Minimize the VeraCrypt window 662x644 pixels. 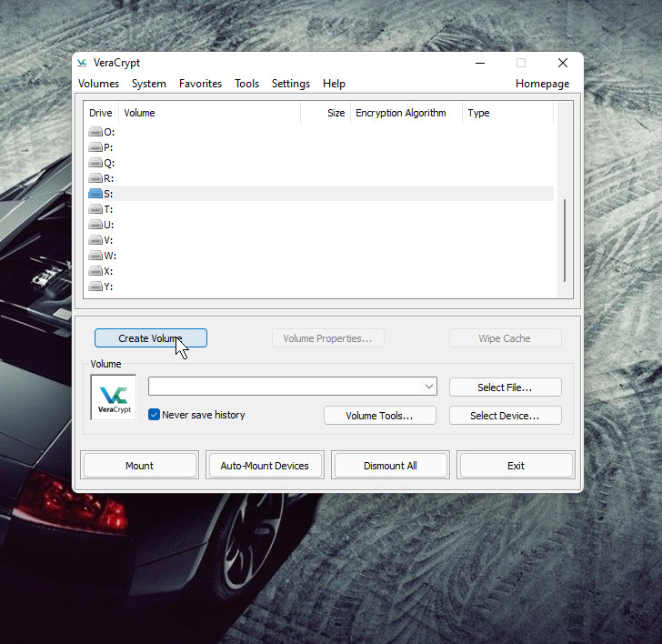click(480, 63)
